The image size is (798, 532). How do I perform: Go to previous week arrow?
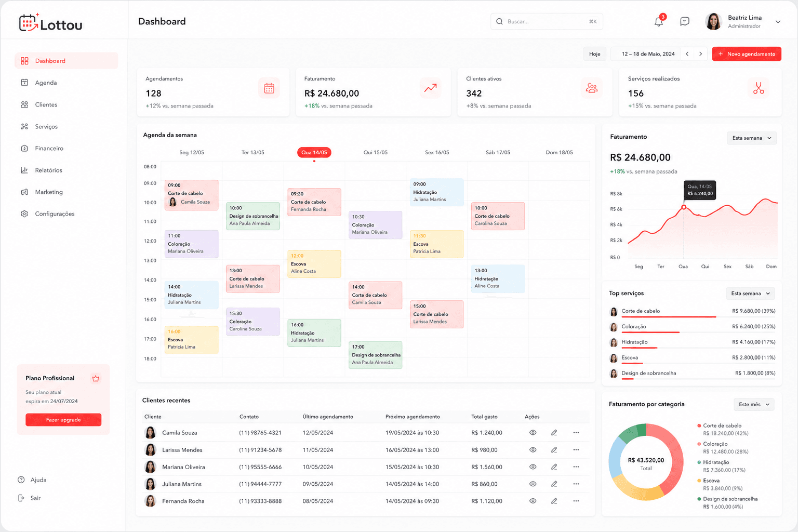pos(687,54)
